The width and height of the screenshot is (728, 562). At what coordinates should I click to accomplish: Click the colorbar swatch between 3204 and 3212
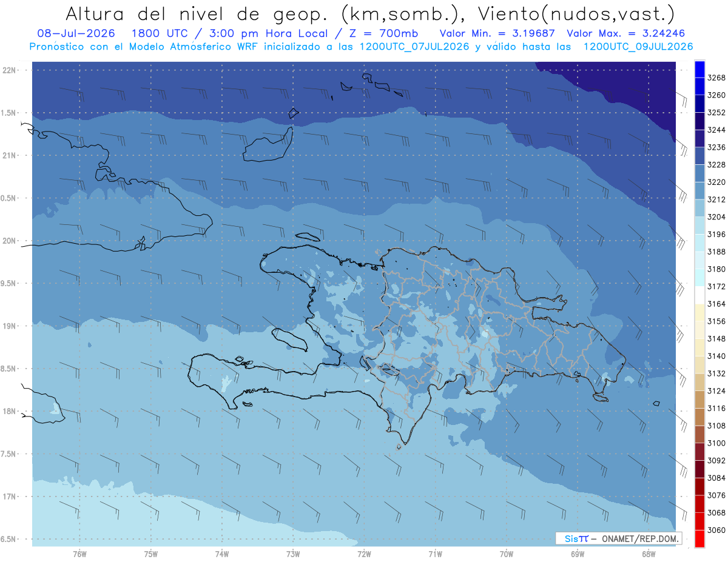699,208
